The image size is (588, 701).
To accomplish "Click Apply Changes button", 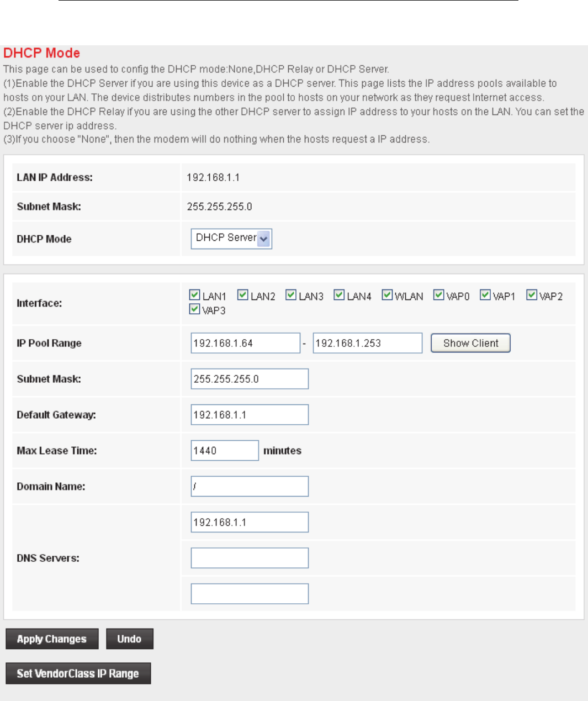I will click(x=52, y=639).
